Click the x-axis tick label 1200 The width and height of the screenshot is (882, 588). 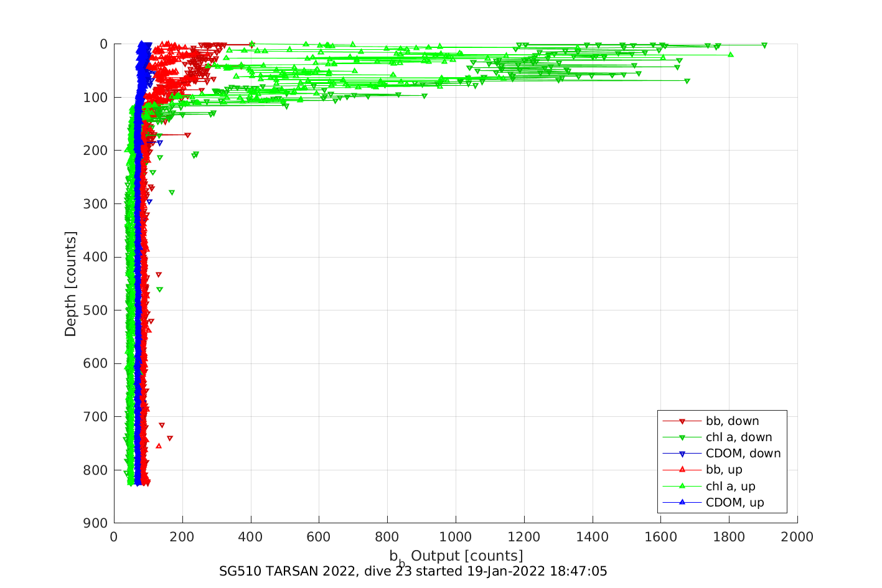click(524, 537)
